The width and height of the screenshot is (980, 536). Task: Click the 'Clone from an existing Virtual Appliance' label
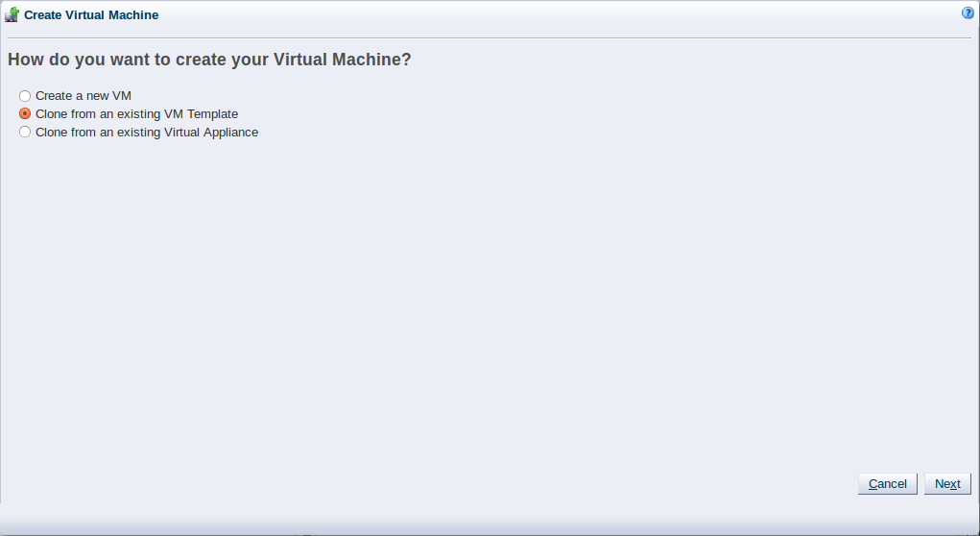point(147,132)
